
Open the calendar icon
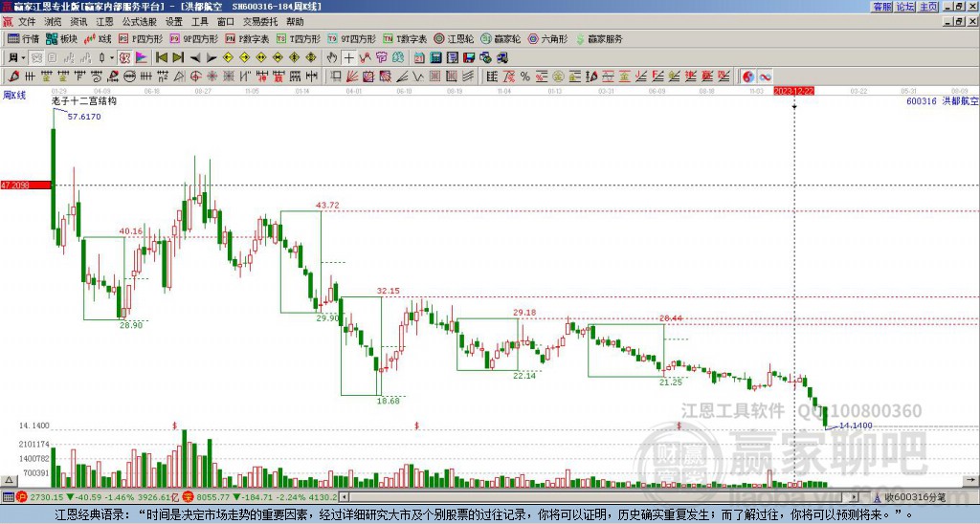pyautogui.click(x=419, y=57)
